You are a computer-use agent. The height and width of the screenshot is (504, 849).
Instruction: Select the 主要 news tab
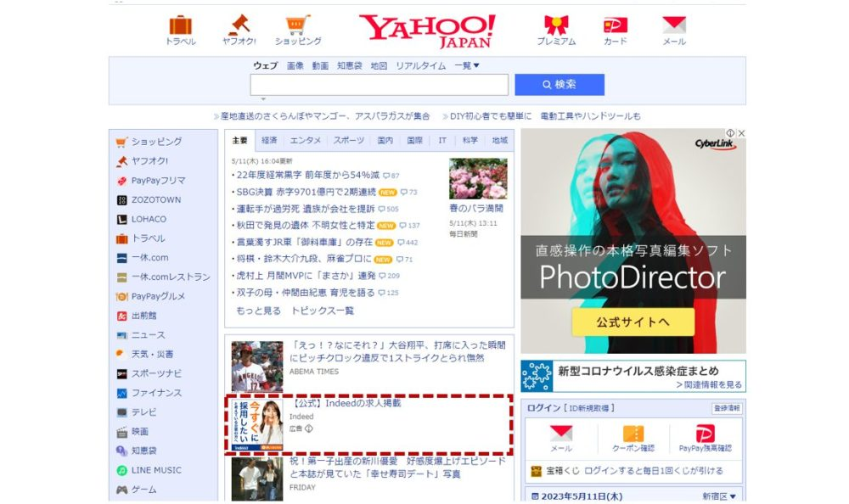pyautogui.click(x=239, y=140)
